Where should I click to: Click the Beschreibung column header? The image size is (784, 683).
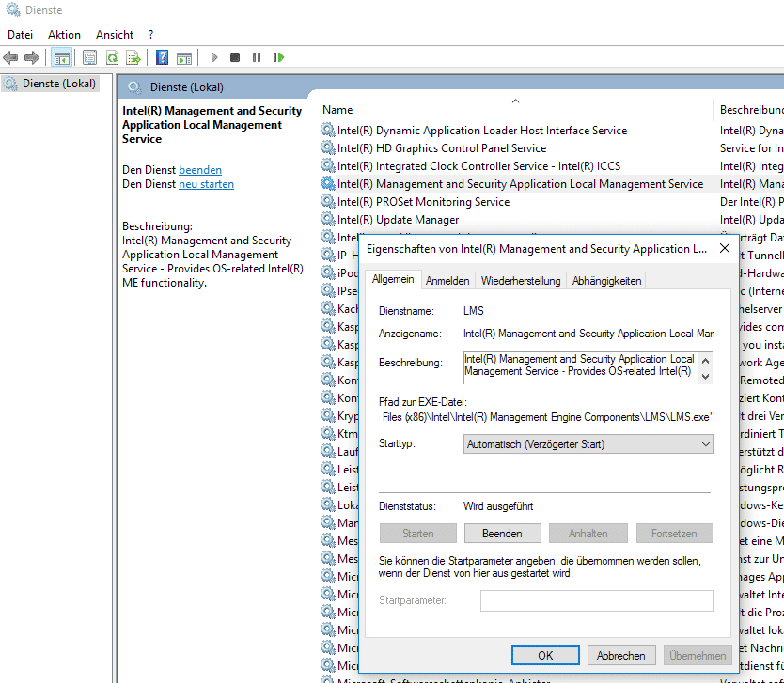751,110
